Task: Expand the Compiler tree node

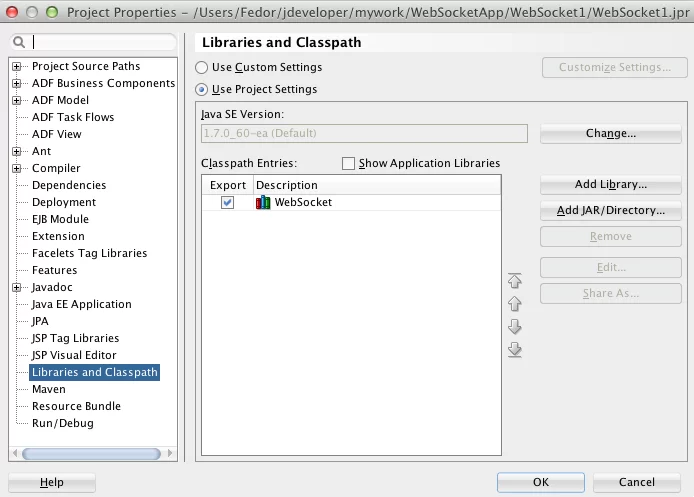Action: 16,168
